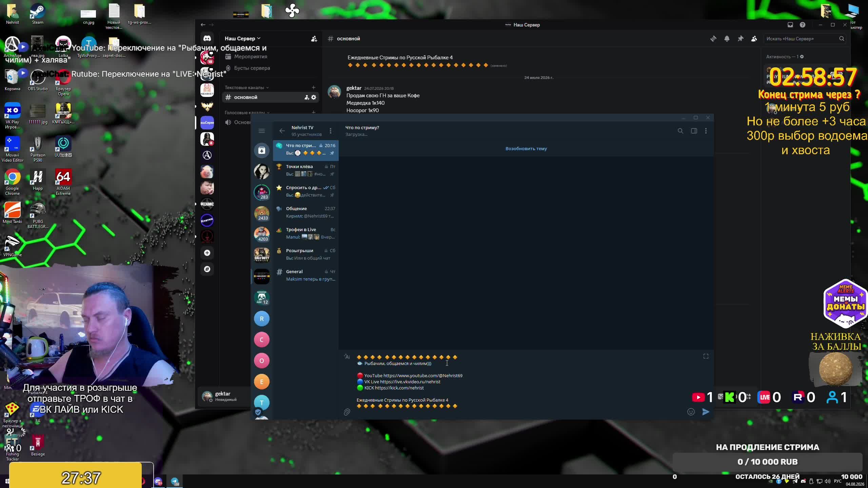The width and height of the screenshot is (868, 488).
Task: Open the Telegram hamburger menu
Action: pyautogui.click(x=261, y=131)
